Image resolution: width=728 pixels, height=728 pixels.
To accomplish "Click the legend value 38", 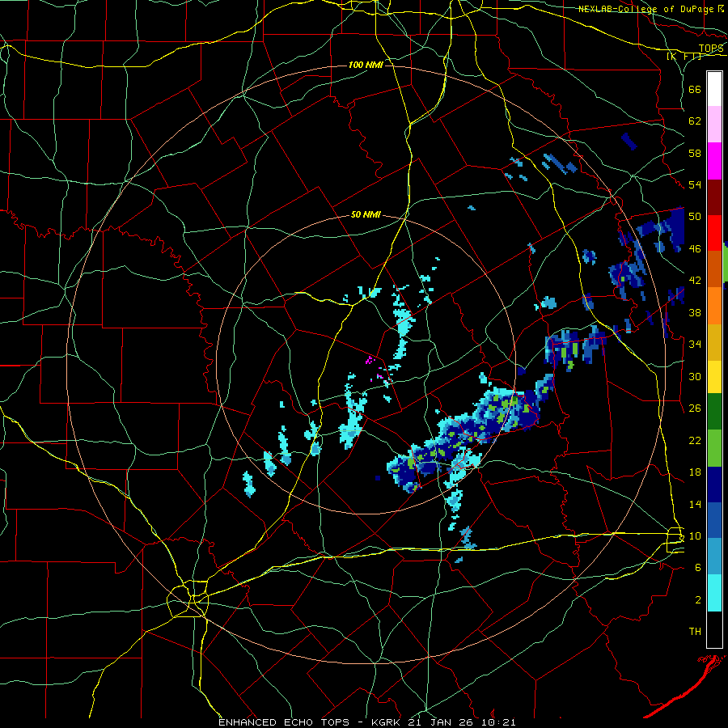I will (695, 312).
